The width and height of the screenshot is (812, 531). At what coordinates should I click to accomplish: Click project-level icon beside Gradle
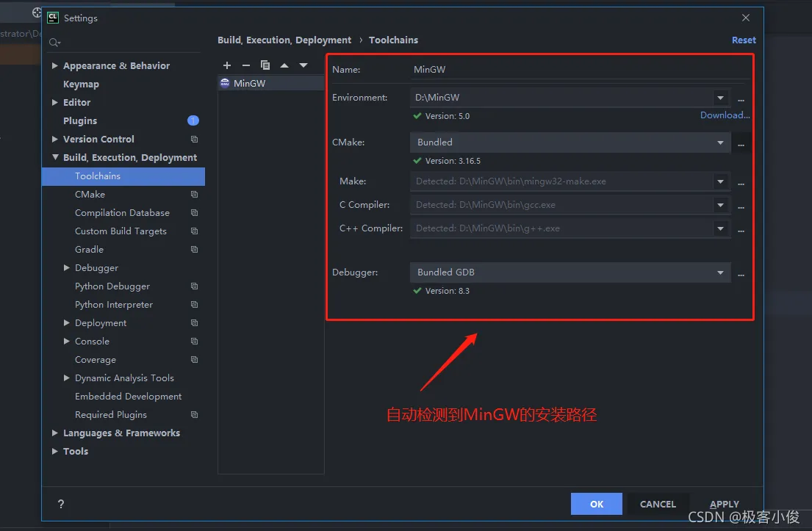(194, 250)
